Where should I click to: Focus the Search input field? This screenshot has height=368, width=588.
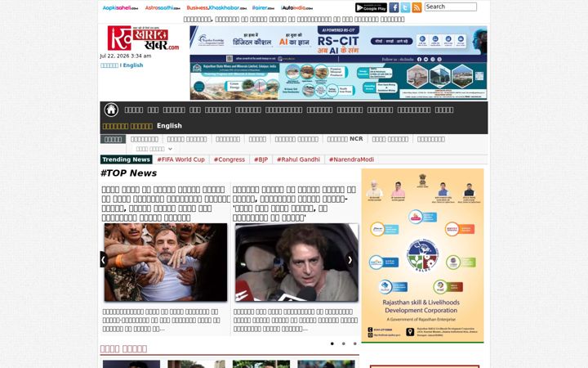450,7
